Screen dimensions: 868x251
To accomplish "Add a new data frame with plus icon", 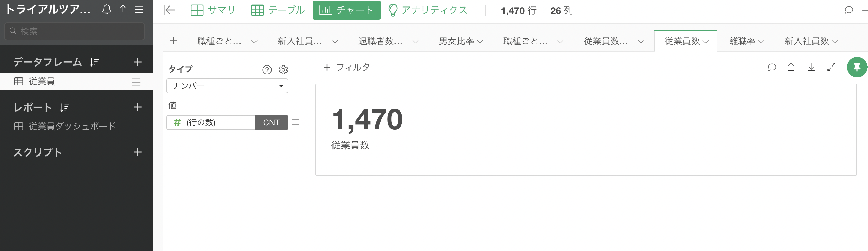I will pos(138,62).
